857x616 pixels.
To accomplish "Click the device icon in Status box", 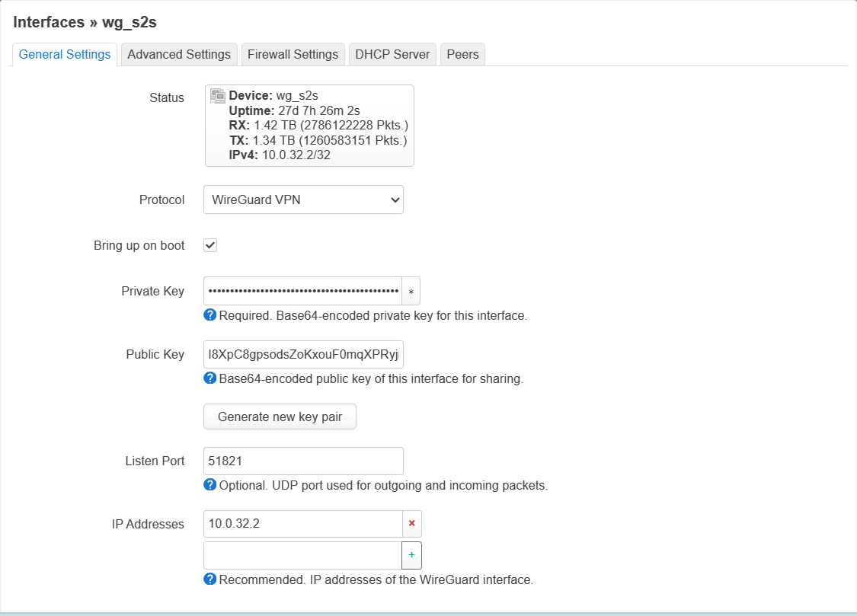I will pyautogui.click(x=218, y=96).
